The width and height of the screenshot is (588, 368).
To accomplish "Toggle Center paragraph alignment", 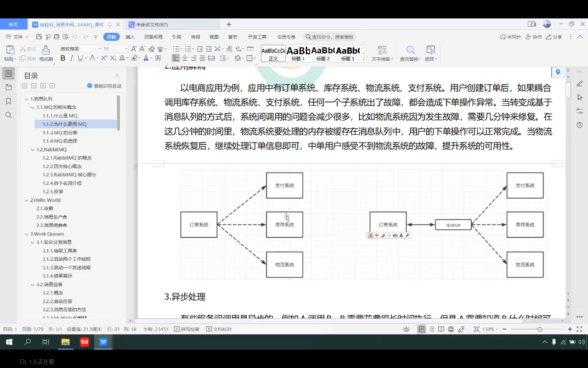I will (x=185, y=58).
